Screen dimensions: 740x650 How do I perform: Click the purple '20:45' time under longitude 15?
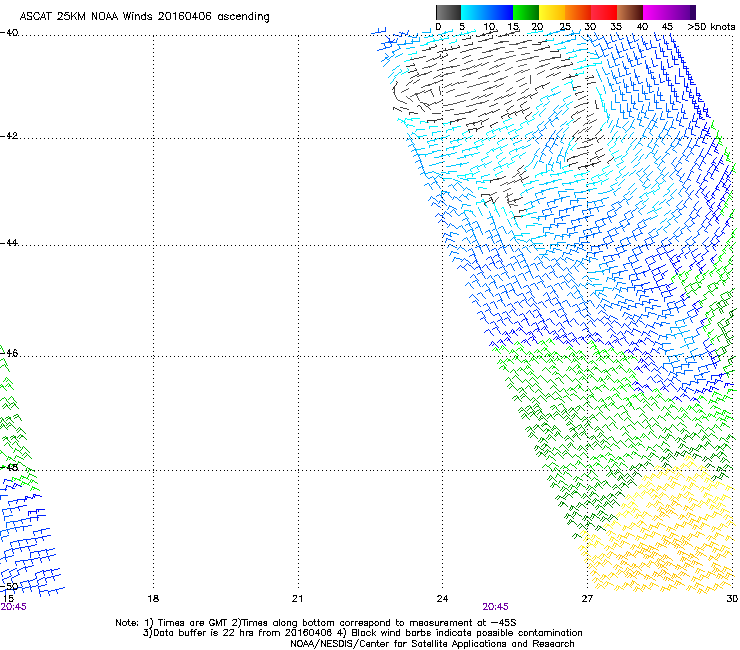click(13, 607)
